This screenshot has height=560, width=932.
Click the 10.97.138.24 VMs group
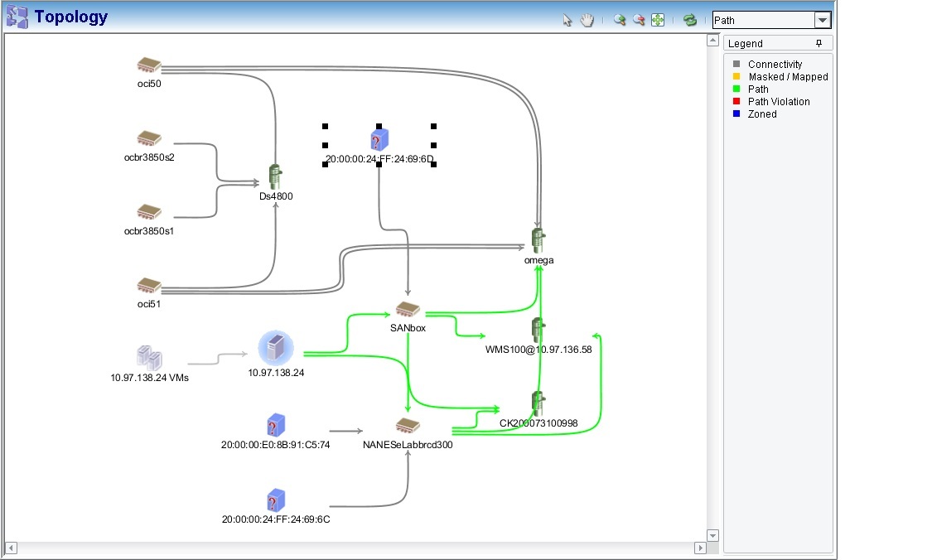[149, 358]
